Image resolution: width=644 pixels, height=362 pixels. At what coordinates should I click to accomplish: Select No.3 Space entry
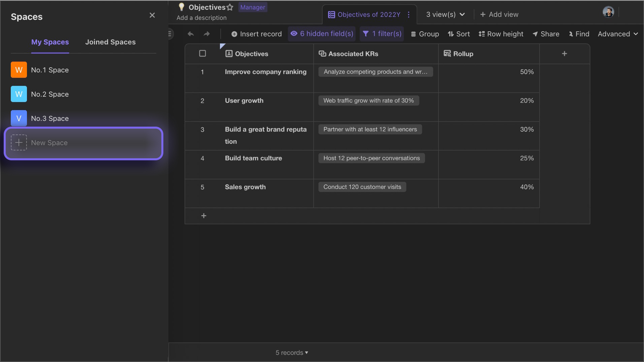click(84, 118)
